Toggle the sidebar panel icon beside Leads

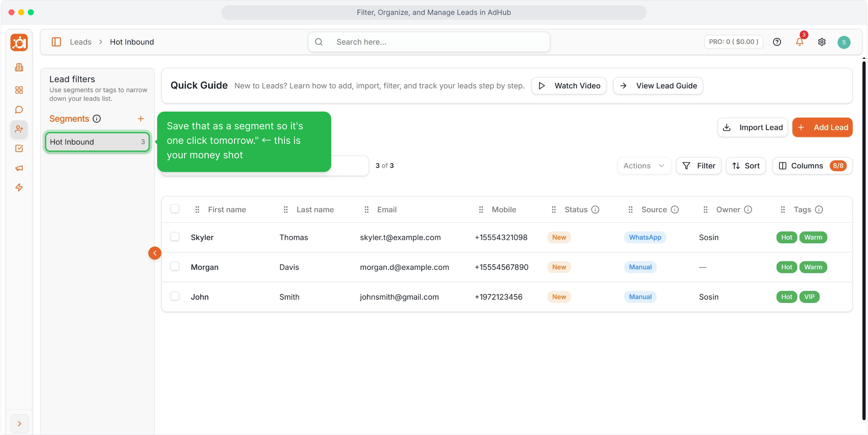56,42
